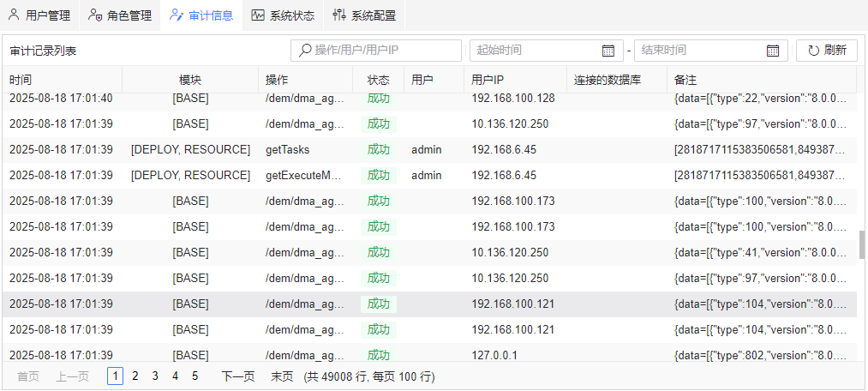This screenshot has height=391, width=868.
Task: Click the 操作 column header
Action: click(x=306, y=80)
